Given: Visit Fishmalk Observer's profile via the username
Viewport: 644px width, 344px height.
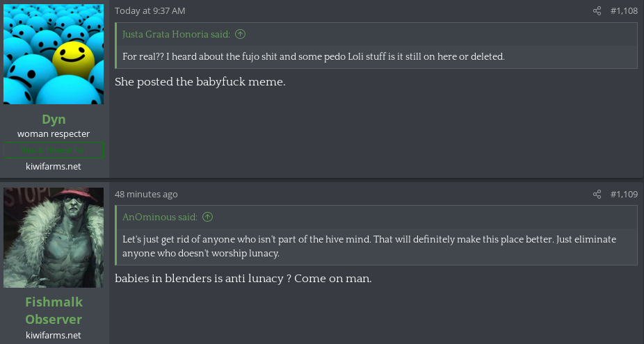Looking at the screenshot, I should (x=54, y=311).
